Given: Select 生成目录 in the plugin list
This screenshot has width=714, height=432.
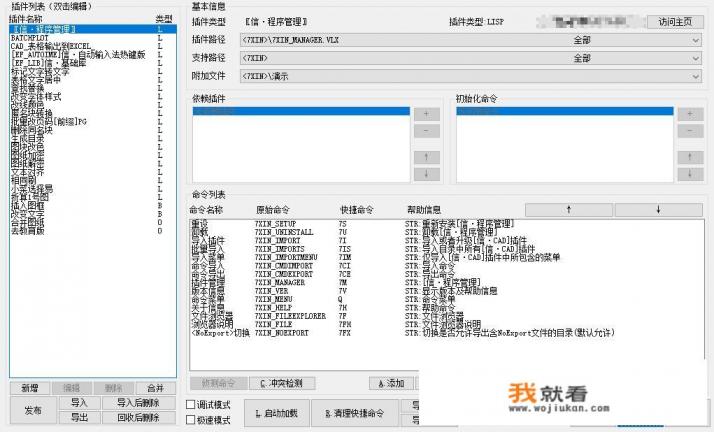Looking at the screenshot, I should click(93, 138).
